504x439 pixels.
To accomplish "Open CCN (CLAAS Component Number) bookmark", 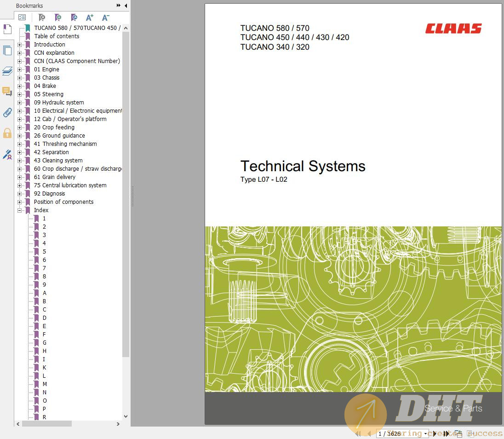I will 77,61.
